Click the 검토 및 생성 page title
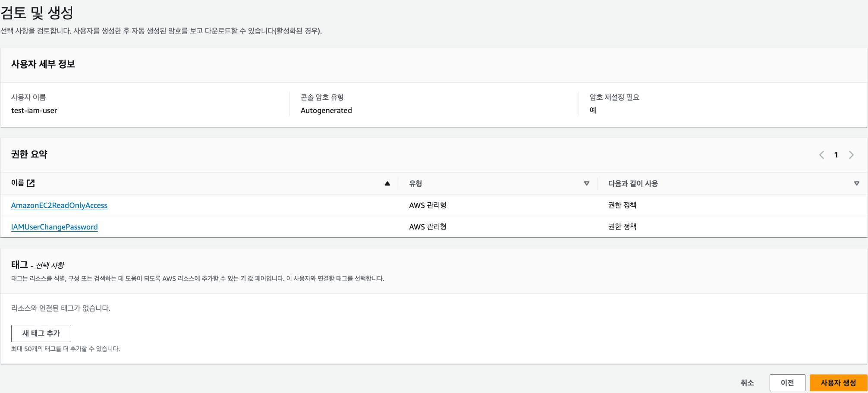Viewport: 868px width, 393px height. 37,13
